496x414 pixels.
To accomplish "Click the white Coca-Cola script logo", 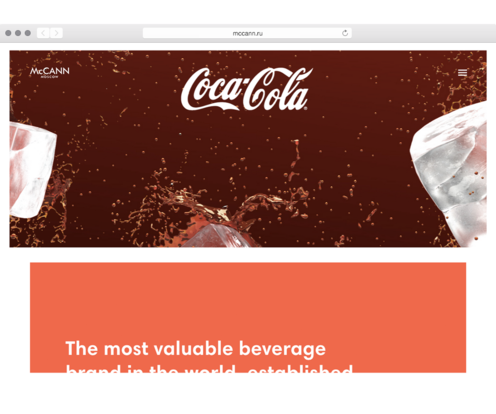I will point(246,89).
